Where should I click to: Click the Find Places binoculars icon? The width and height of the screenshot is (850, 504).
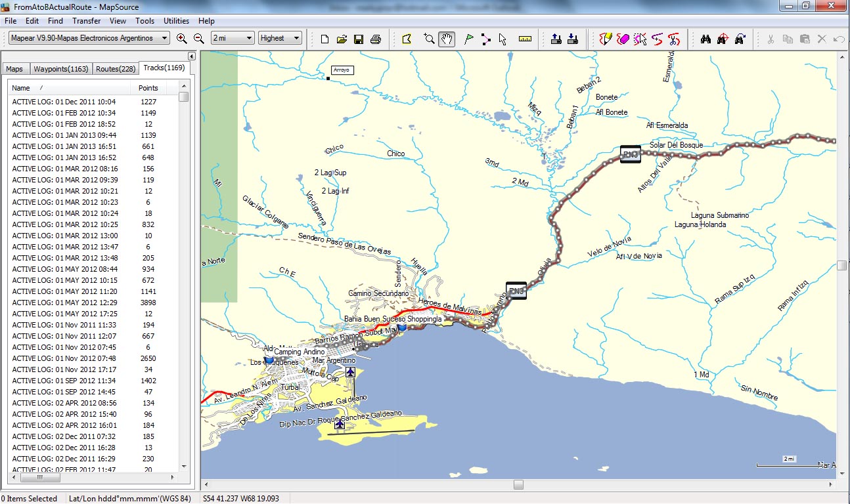(705, 39)
